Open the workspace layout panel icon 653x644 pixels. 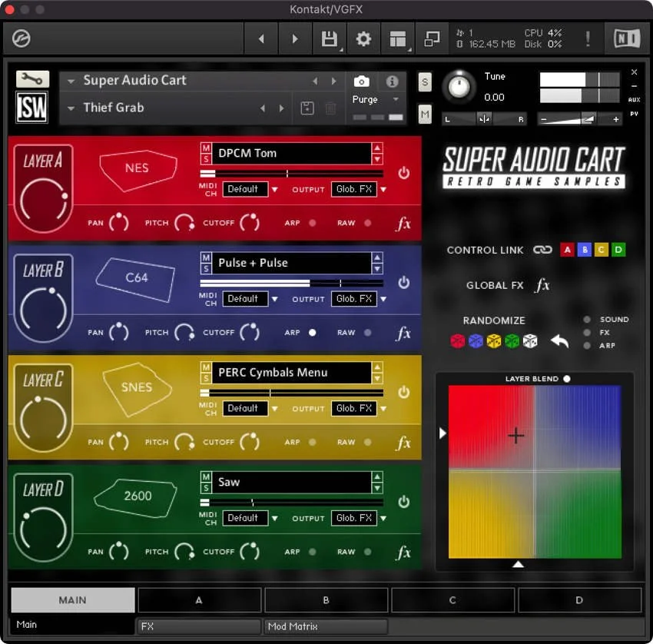click(x=398, y=38)
